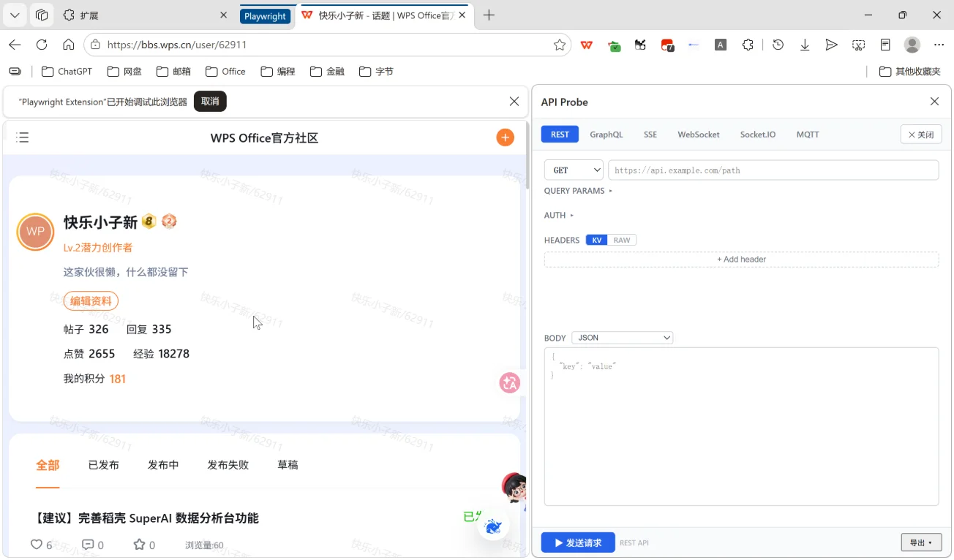Click the 编辑资料 edit profile button

(x=91, y=301)
